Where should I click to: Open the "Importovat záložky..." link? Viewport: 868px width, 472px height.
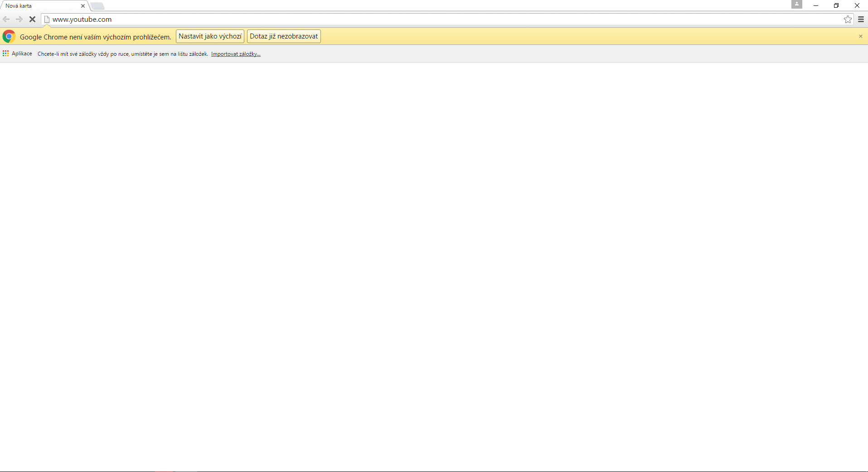236,54
